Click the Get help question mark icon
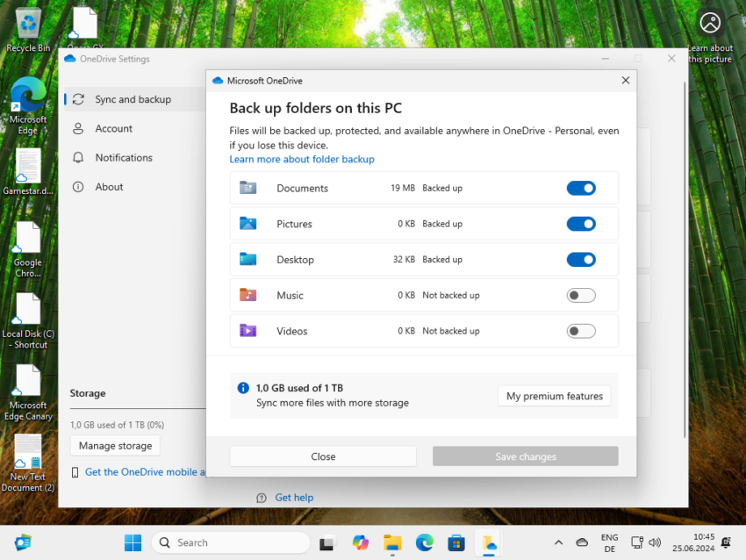The width and height of the screenshot is (746, 560). point(261,498)
